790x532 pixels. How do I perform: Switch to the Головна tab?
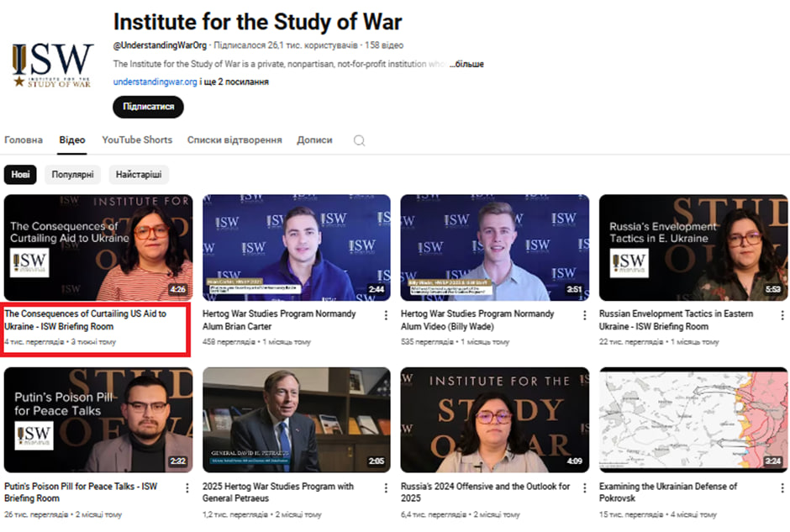click(x=24, y=140)
